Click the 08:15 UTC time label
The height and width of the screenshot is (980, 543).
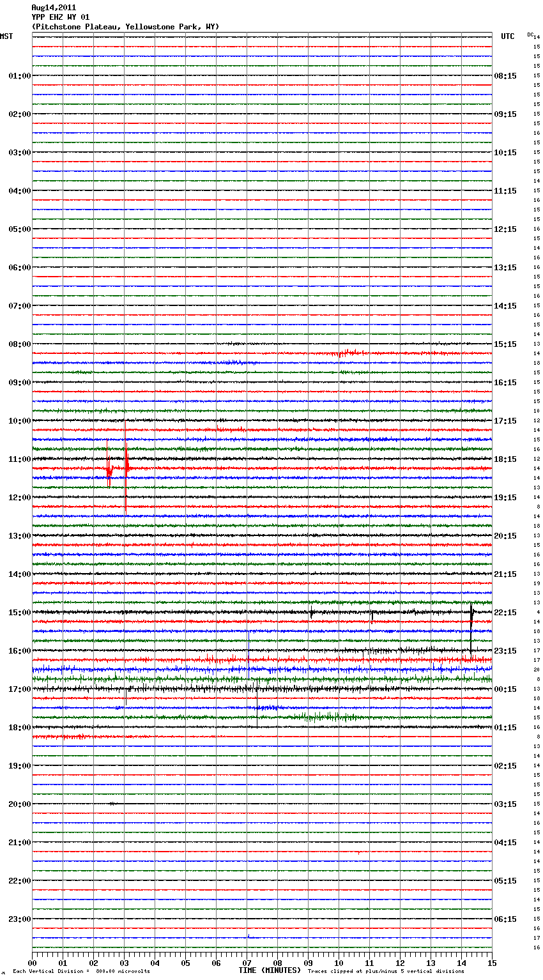pyautogui.click(x=505, y=76)
